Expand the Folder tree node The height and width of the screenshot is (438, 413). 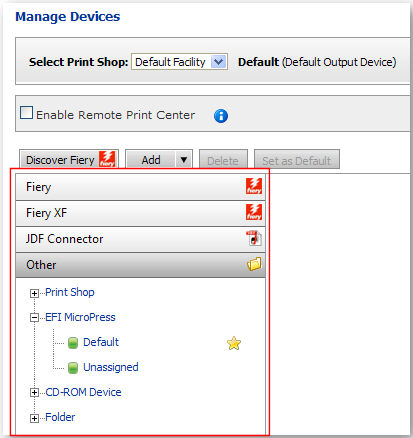[34, 418]
